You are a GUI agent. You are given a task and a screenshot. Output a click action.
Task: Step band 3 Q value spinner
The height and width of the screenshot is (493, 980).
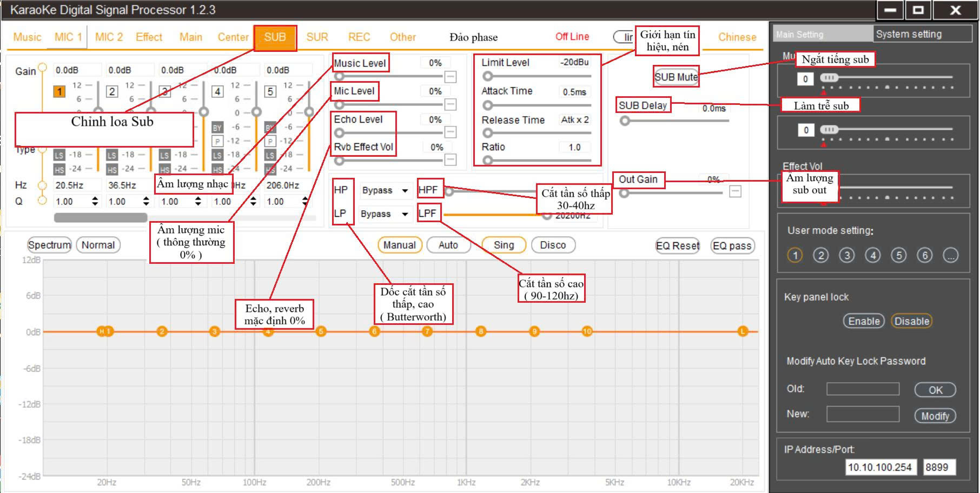[198, 202]
